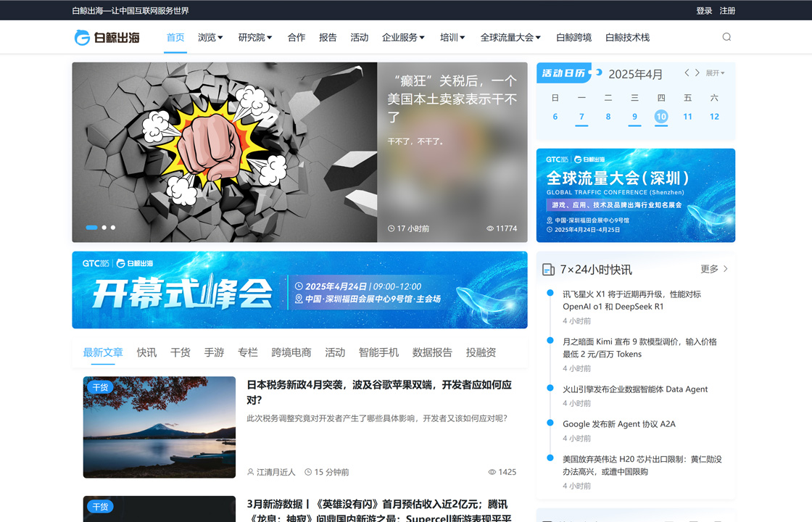Click author name 江清月近人

point(276,472)
